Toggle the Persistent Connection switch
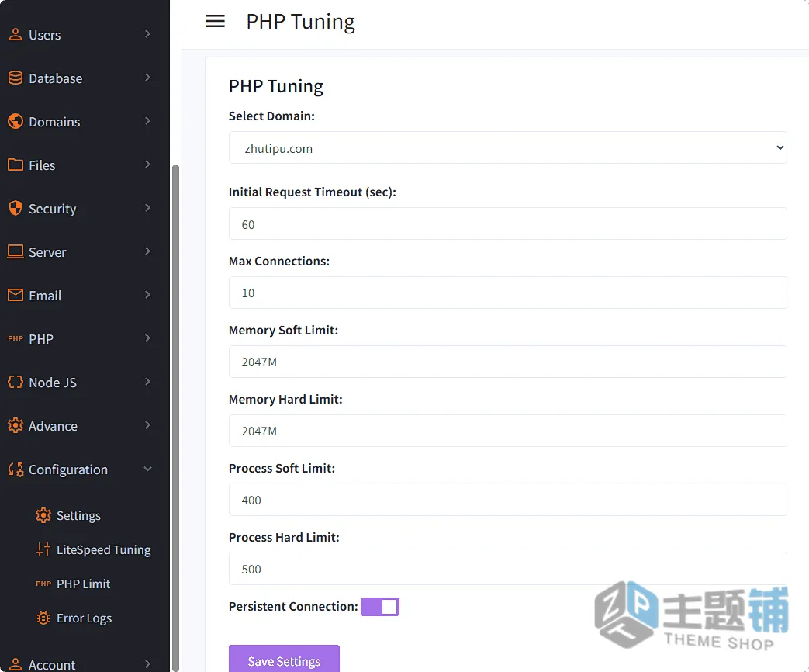This screenshot has width=809, height=672. [380, 607]
